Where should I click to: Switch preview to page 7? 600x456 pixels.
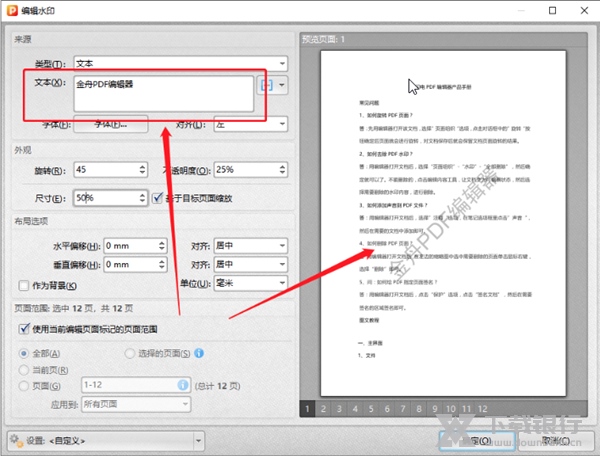403,409
